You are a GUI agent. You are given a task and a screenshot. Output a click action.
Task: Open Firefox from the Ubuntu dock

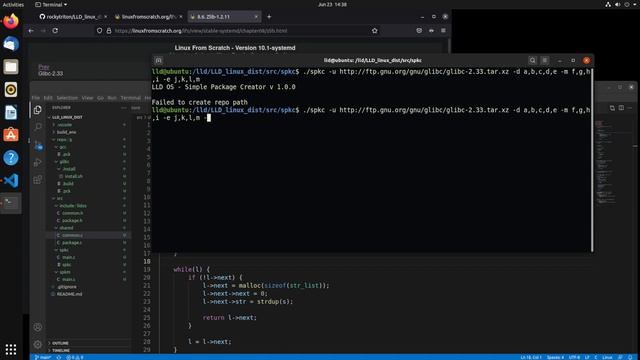11,21
